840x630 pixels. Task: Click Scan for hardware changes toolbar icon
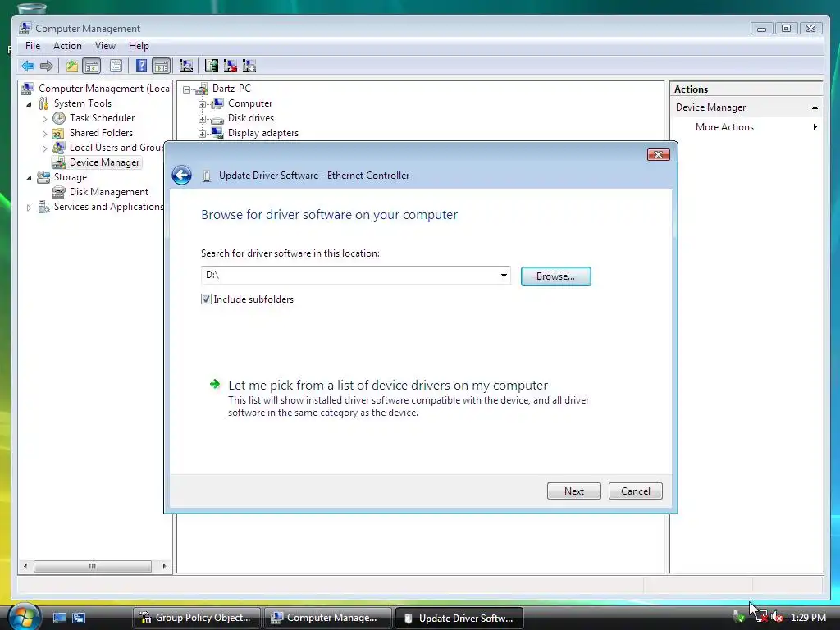(186, 66)
